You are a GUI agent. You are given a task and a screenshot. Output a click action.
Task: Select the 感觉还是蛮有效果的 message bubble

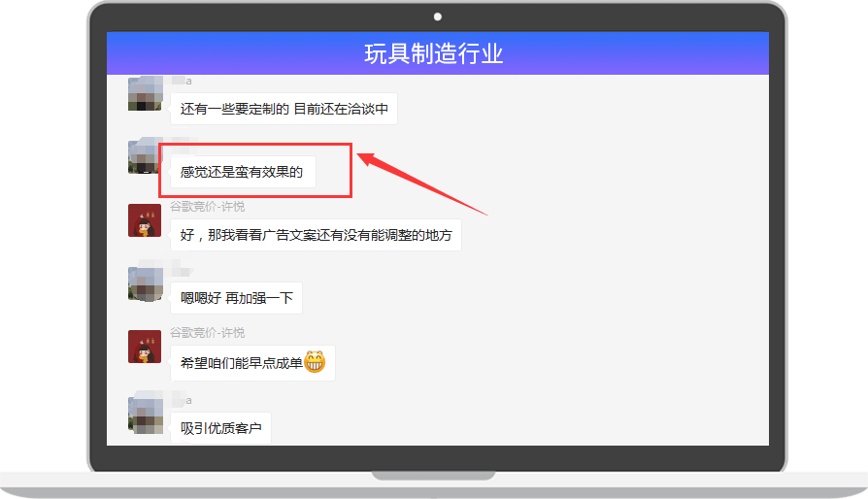coord(243,172)
